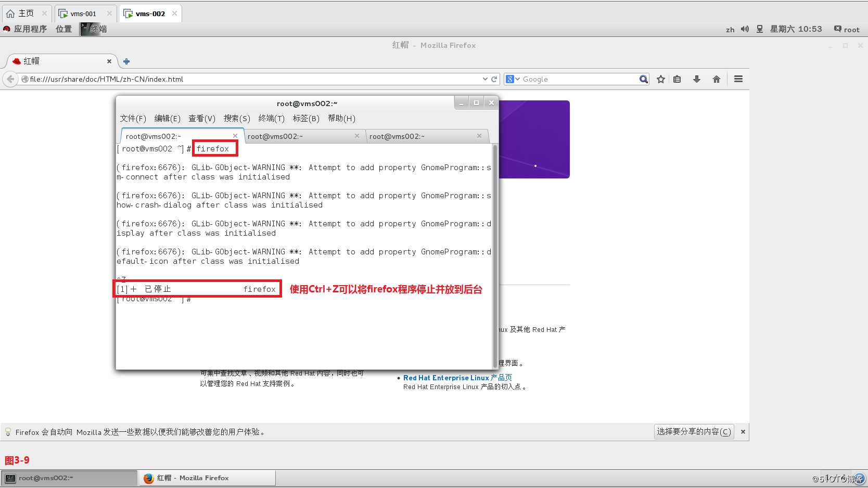This screenshot has width=868, height=488.
Task: Open terminal 文件(F) menu
Action: point(133,119)
